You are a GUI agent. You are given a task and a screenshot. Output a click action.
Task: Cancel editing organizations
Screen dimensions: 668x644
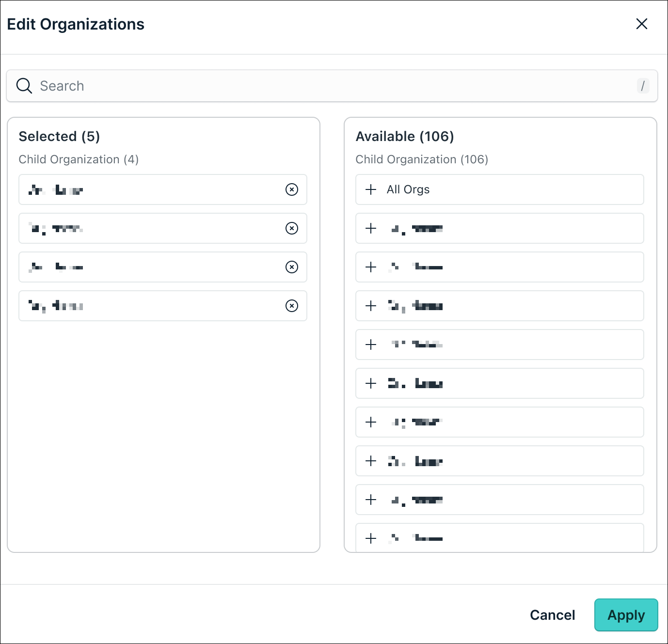552,615
